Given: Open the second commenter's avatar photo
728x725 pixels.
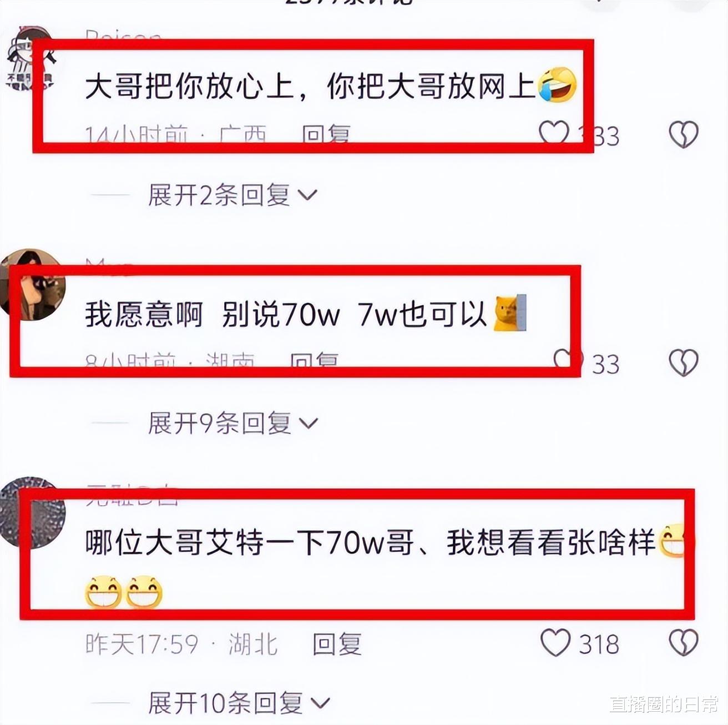Looking at the screenshot, I should click(32, 285).
